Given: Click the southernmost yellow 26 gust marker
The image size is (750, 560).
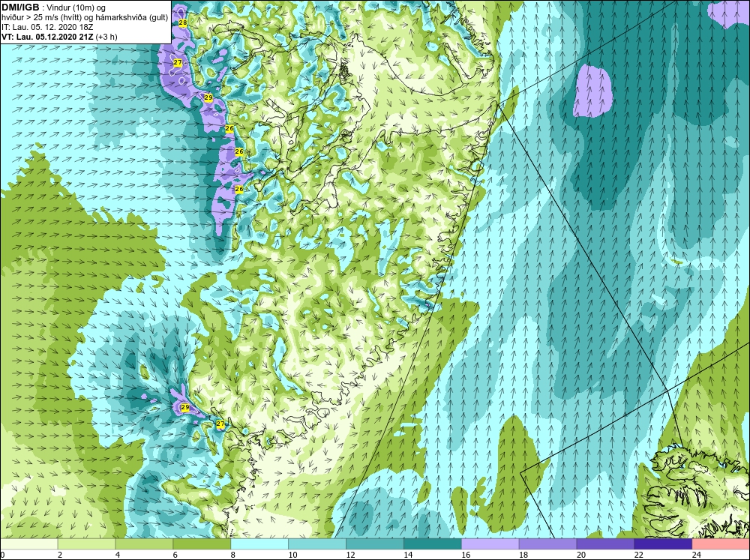Looking at the screenshot, I should pos(239,189).
